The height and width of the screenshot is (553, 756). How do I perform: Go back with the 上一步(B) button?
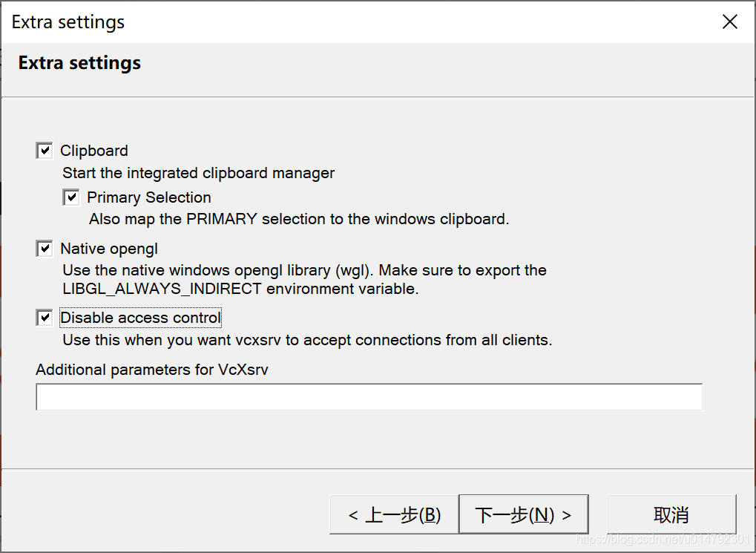coord(394,514)
